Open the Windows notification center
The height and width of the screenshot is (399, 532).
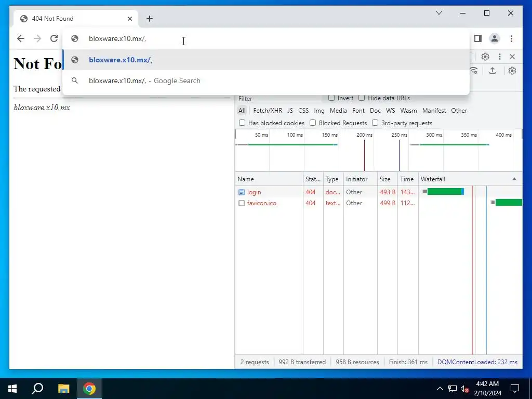(515, 389)
